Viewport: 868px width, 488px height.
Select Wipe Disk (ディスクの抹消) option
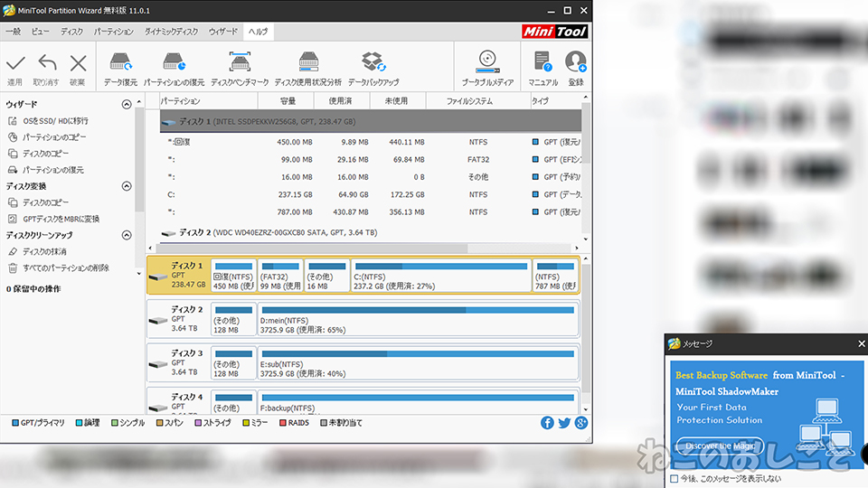(x=44, y=252)
